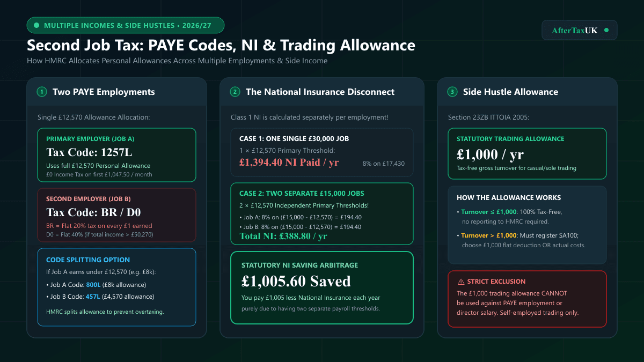Click the green dot in Multiple Incomes pill
The height and width of the screenshot is (362, 644).
(36, 25)
